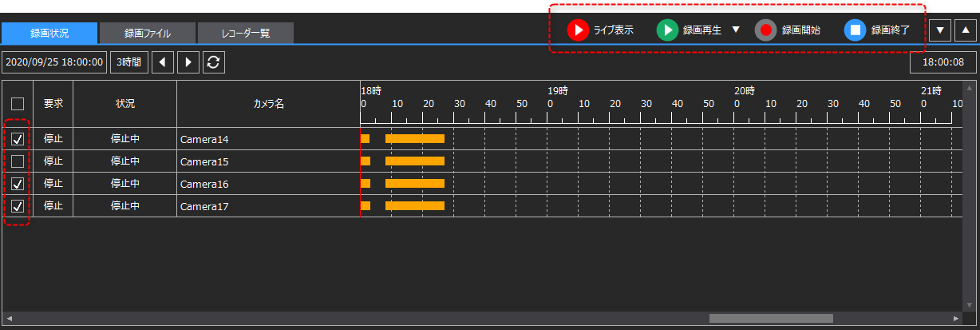Check the Camera15 checkbox
Image resolution: width=980 pixels, height=330 pixels.
18,161
